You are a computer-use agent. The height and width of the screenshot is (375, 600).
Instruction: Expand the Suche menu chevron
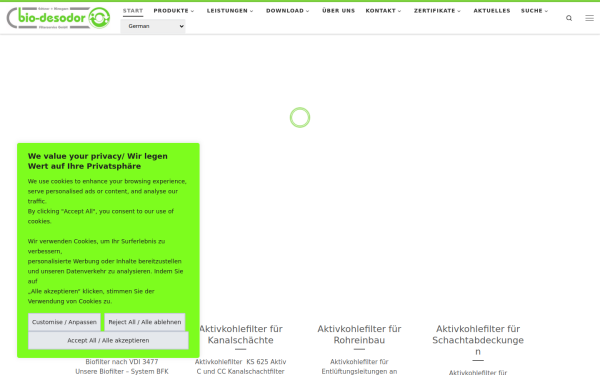[x=546, y=11]
